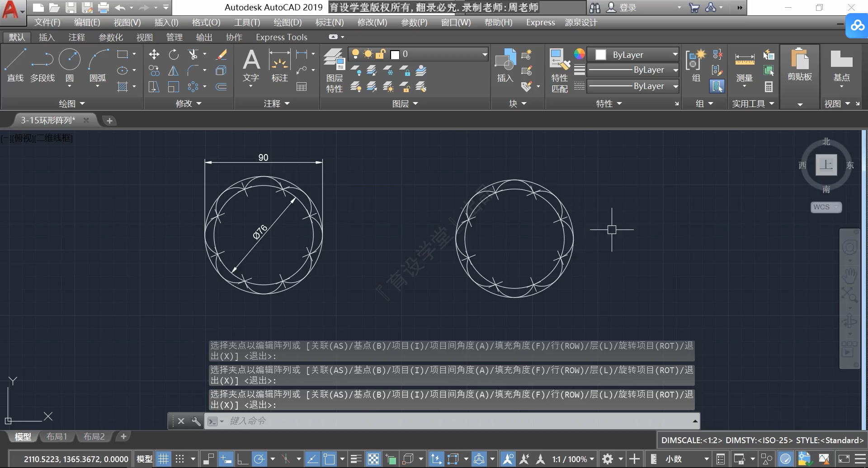Click the layer 0 color swatch
Image resolution: width=868 pixels, height=468 pixels.
(x=395, y=55)
